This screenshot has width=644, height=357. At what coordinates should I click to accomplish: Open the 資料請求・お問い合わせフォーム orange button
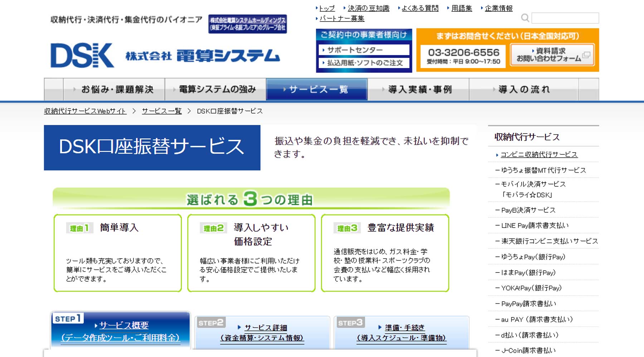point(552,55)
